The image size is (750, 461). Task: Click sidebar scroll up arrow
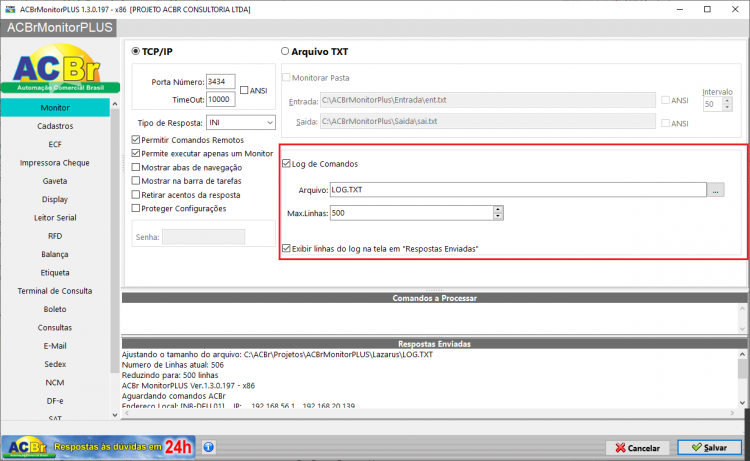click(115, 104)
